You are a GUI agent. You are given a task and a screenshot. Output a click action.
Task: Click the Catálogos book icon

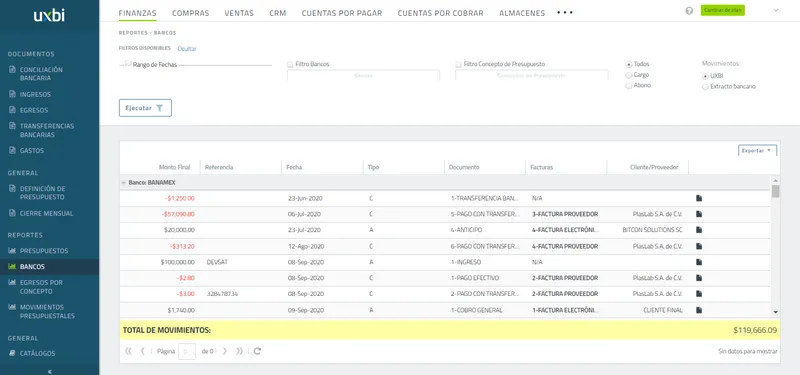12,353
